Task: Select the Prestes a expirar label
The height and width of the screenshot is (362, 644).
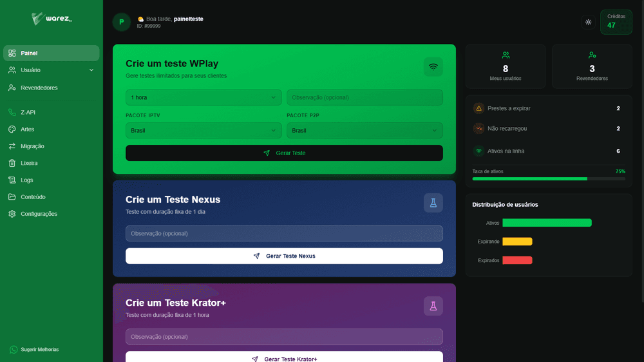Action: point(509,108)
